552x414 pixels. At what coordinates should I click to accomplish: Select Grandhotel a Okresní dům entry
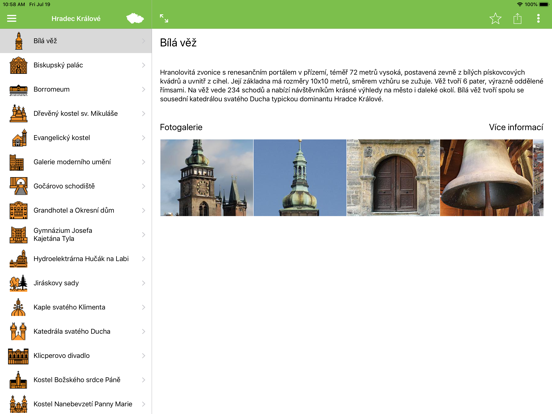point(76,210)
